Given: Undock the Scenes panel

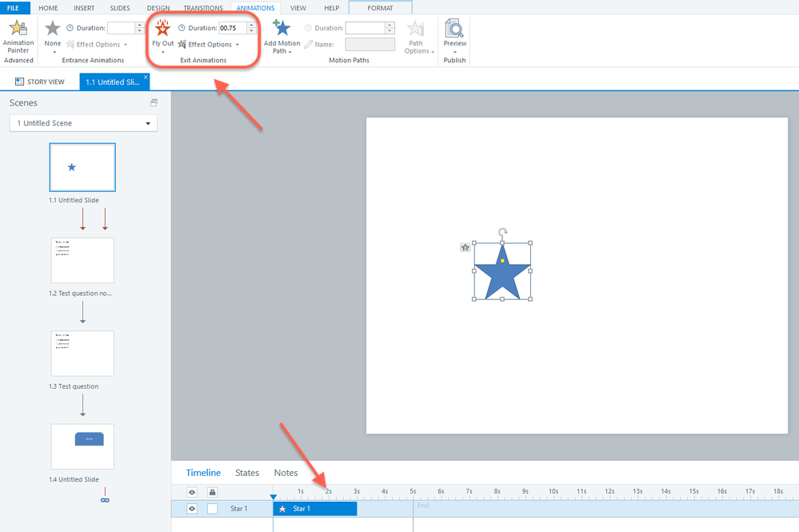Looking at the screenshot, I should (154, 102).
